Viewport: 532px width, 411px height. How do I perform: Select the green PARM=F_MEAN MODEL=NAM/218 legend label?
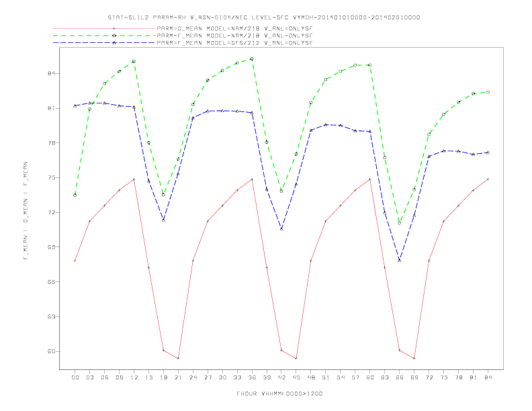(234, 36)
